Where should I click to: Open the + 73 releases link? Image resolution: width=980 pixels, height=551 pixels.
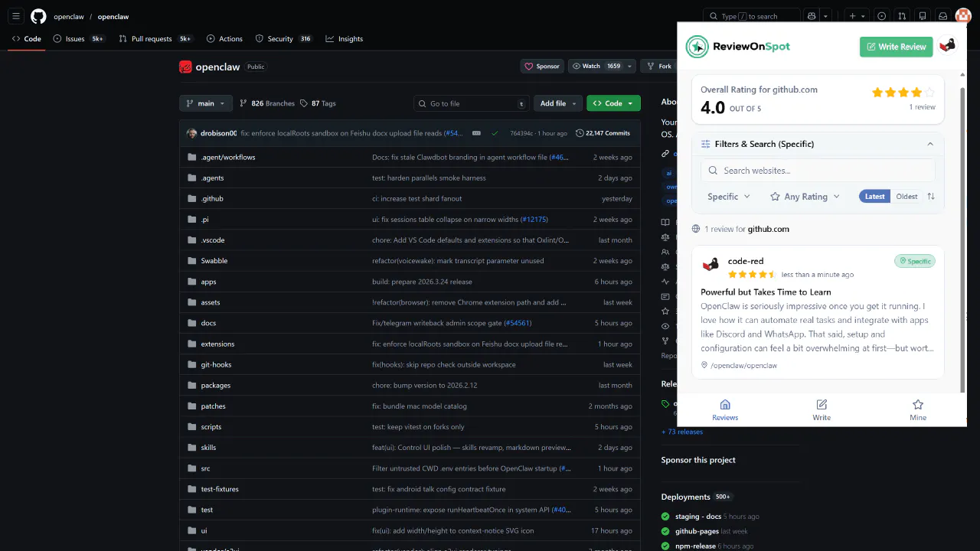(x=682, y=432)
